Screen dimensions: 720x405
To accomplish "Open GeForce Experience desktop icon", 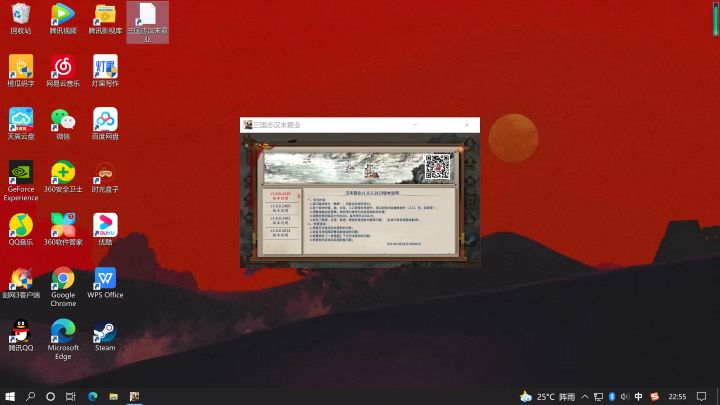I will click(21, 180).
